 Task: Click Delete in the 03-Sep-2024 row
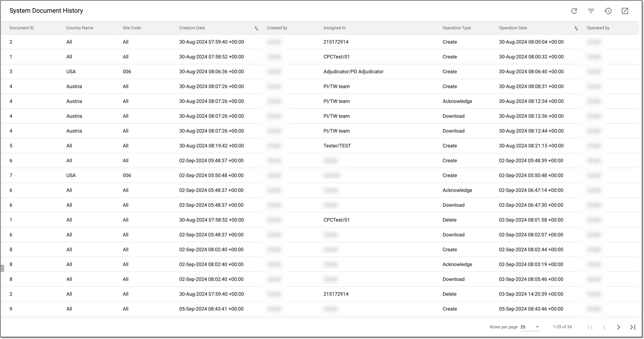point(449,294)
